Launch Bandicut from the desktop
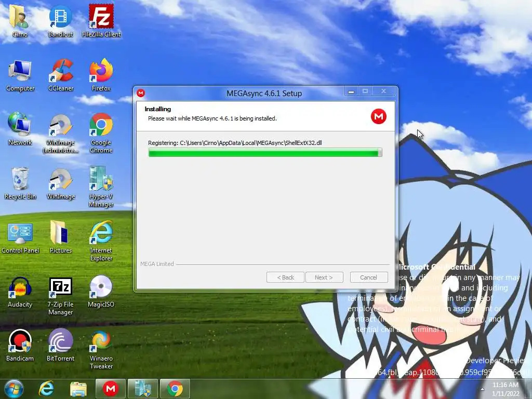The width and height of the screenshot is (532, 399). pyautogui.click(x=60, y=21)
